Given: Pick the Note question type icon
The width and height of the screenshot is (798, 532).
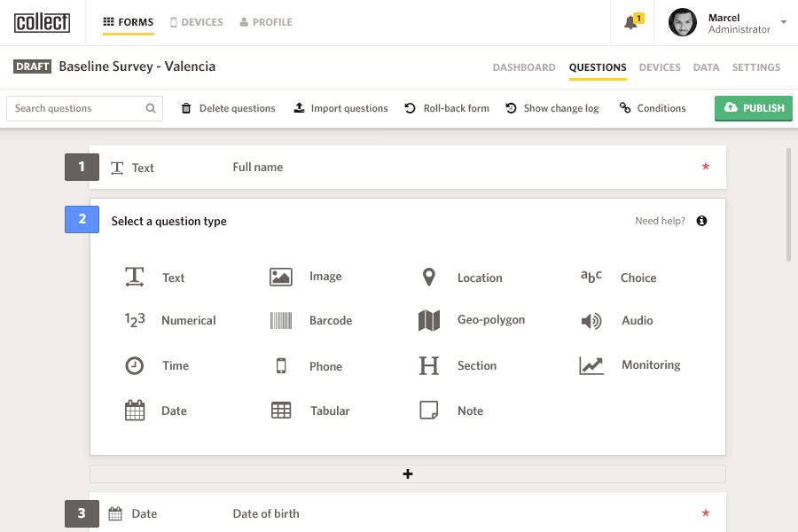Looking at the screenshot, I should [429, 411].
